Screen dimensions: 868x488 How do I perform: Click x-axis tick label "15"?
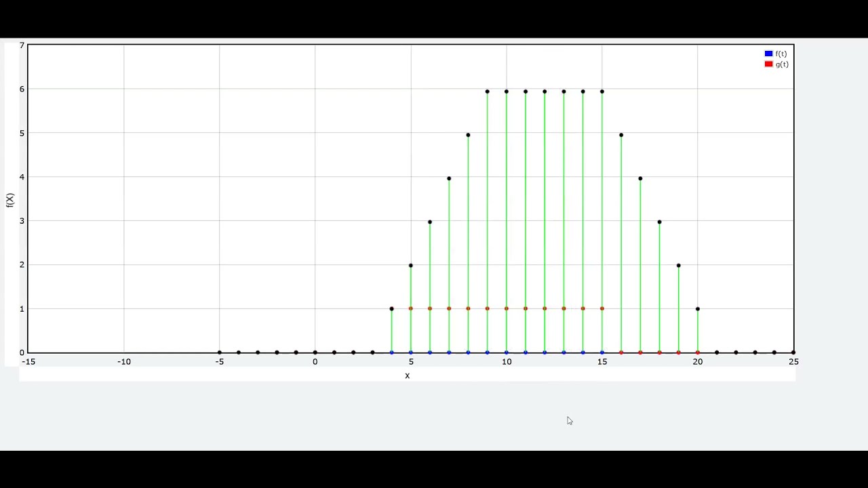[602, 362]
